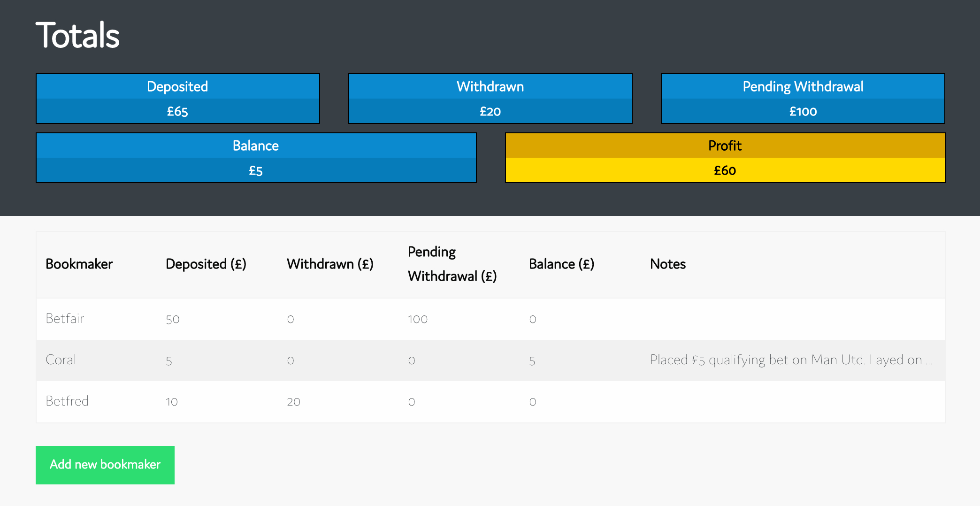Click the Add new bookmaker button
The width and height of the screenshot is (980, 506).
coord(105,465)
